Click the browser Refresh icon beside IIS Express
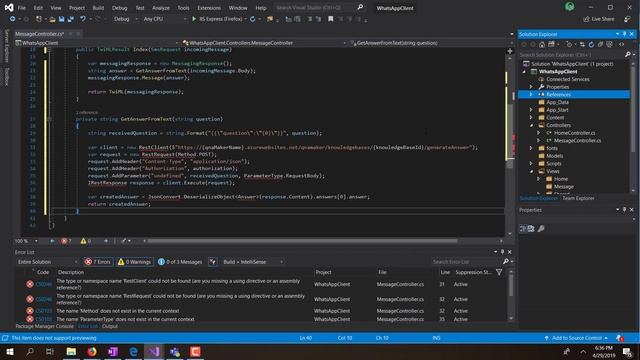Screen dimensions: 640x360 point(253,19)
